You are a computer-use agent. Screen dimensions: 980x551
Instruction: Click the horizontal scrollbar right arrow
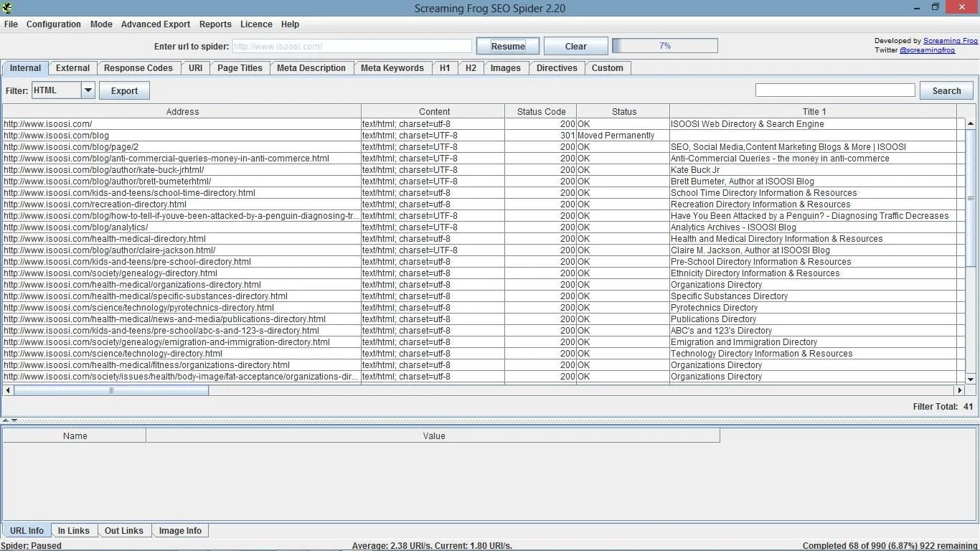pos(959,390)
